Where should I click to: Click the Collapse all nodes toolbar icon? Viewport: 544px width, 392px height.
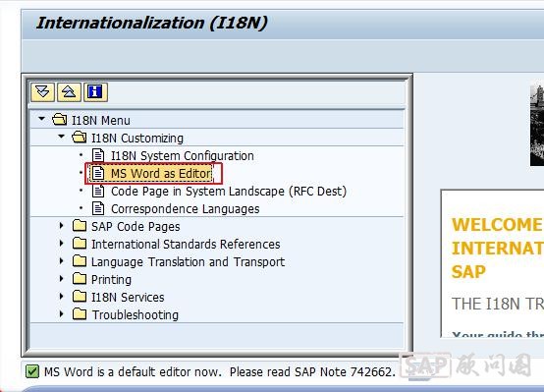(x=69, y=92)
